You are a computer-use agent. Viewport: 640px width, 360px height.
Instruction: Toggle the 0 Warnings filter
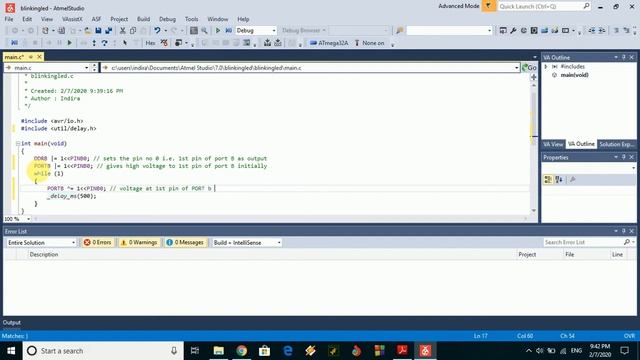(139, 242)
